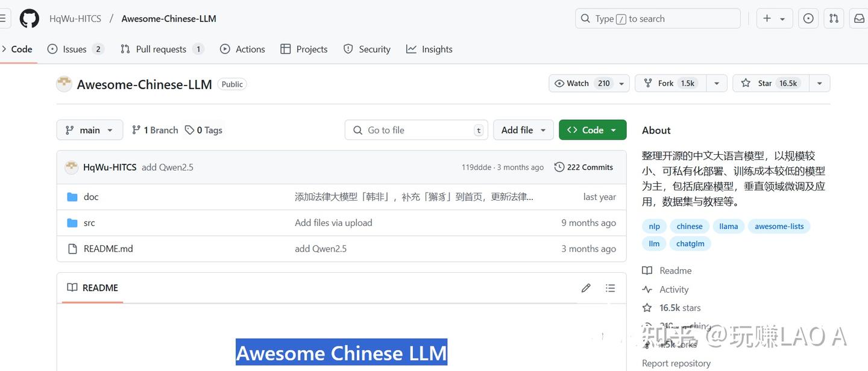Click the pencil icon to edit README
Screen dimensions: 868x371
(x=586, y=288)
